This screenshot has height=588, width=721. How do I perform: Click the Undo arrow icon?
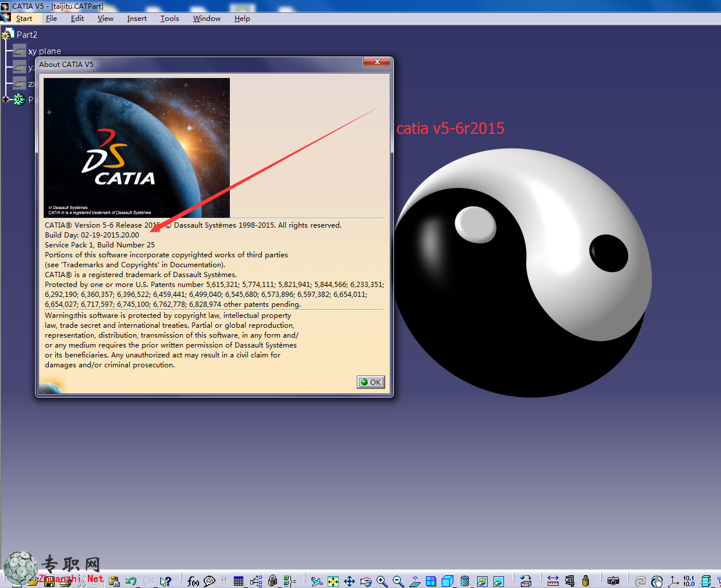coord(131,581)
